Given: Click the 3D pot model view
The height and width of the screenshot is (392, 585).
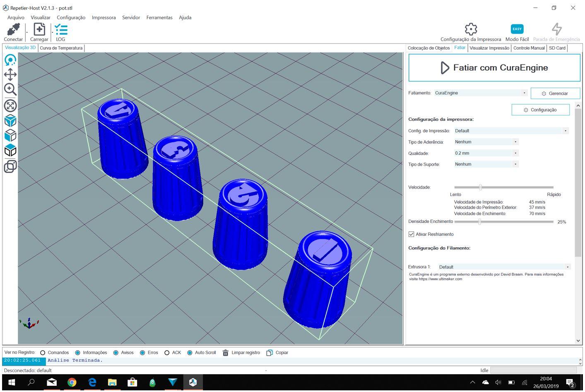Looking at the screenshot, I should [210, 198].
